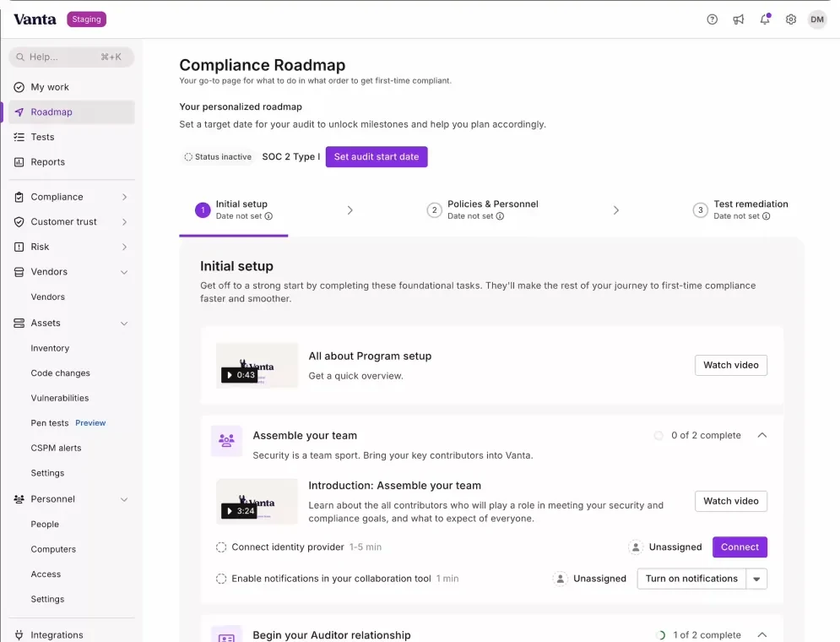Collapse the Assets sidebar section

coord(124,324)
